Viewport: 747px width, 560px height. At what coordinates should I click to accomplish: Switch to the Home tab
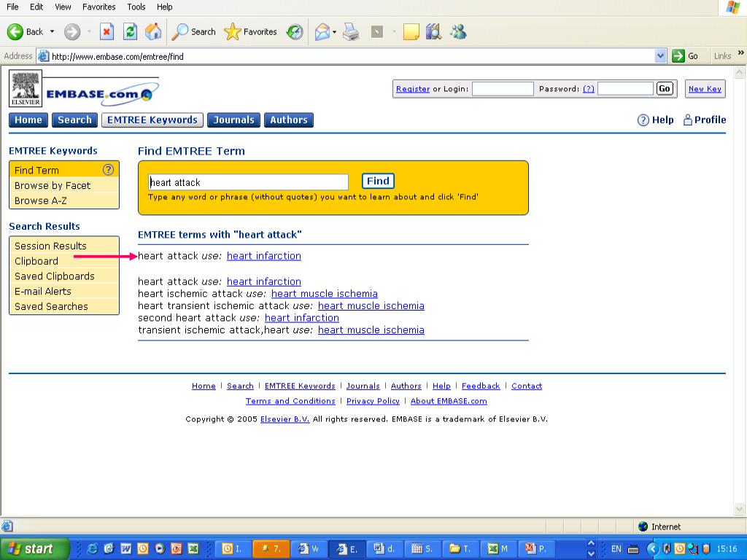28,120
